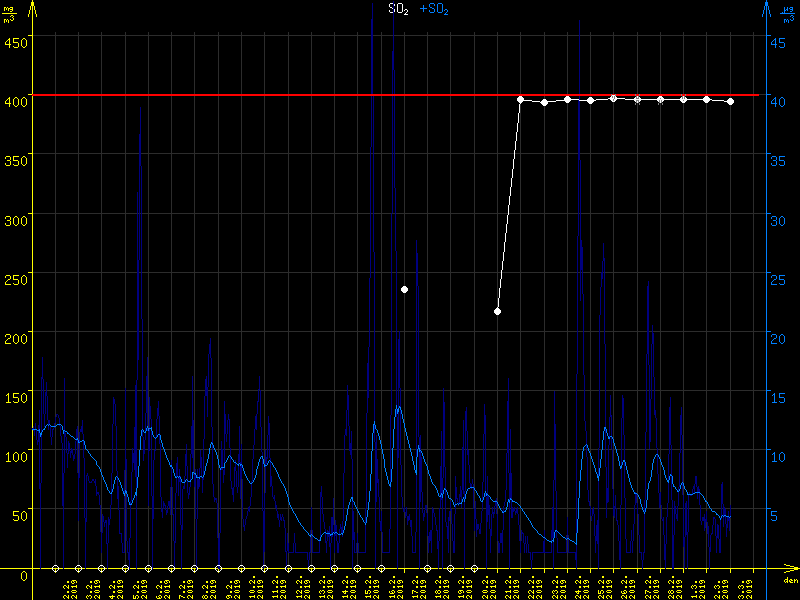The height and width of the screenshot is (600, 800).
Task: Click the first white point on the 400 plateau
Action: pos(520,100)
